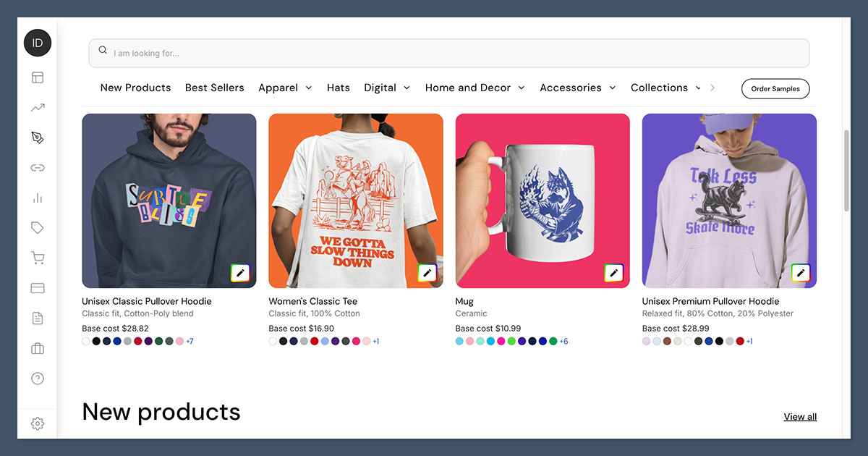
Task: View statistics via the bar chart sidebar icon
Action: click(x=38, y=198)
